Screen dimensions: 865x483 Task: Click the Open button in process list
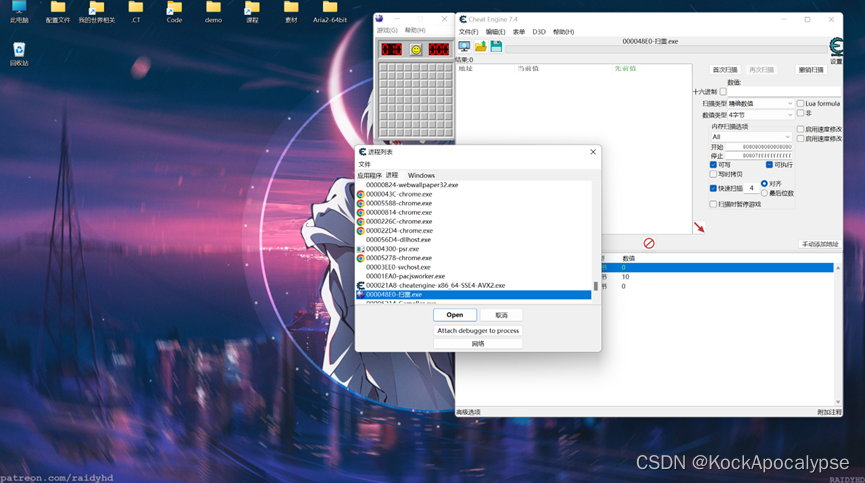pyautogui.click(x=455, y=315)
